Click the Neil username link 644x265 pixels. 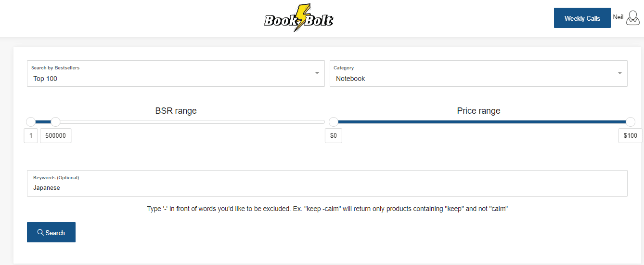click(618, 17)
